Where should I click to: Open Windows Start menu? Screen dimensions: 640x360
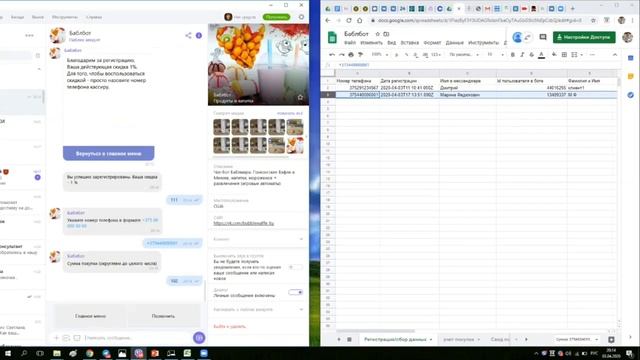(8, 353)
